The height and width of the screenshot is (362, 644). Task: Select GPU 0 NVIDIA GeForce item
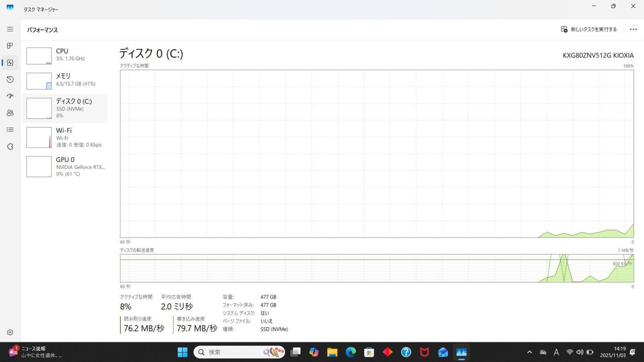(x=65, y=167)
